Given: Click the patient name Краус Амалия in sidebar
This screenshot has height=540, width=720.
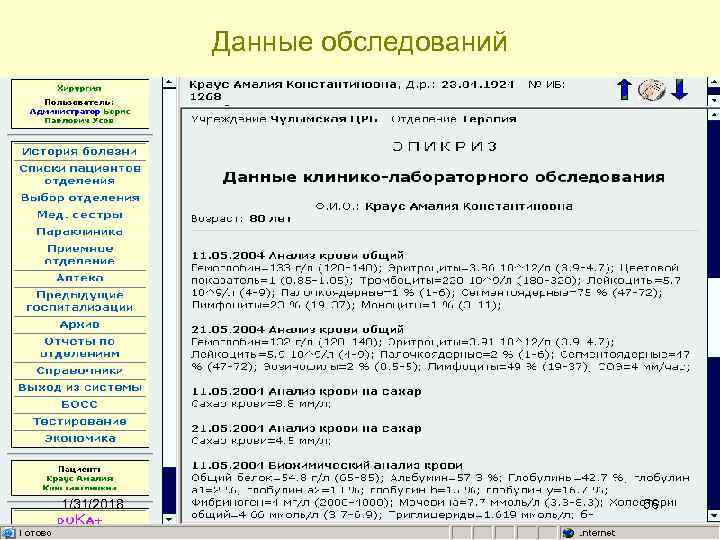Looking at the screenshot, I should tap(80, 478).
